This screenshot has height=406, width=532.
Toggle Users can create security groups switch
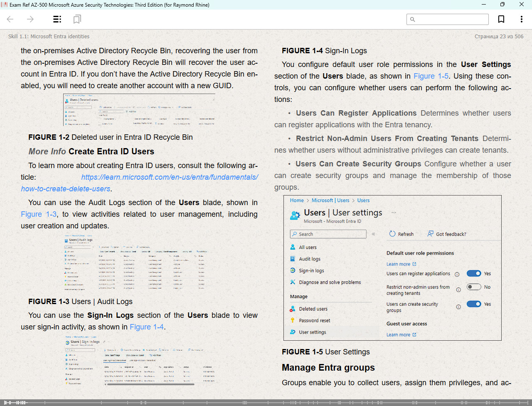(x=474, y=304)
